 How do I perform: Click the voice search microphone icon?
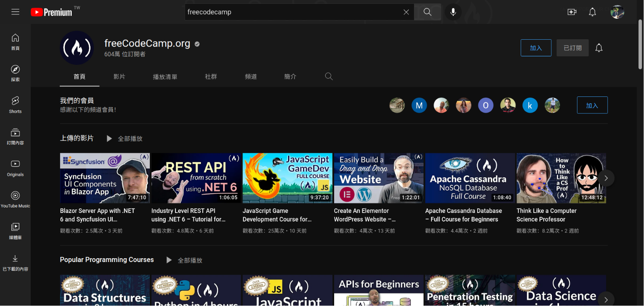click(453, 12)
